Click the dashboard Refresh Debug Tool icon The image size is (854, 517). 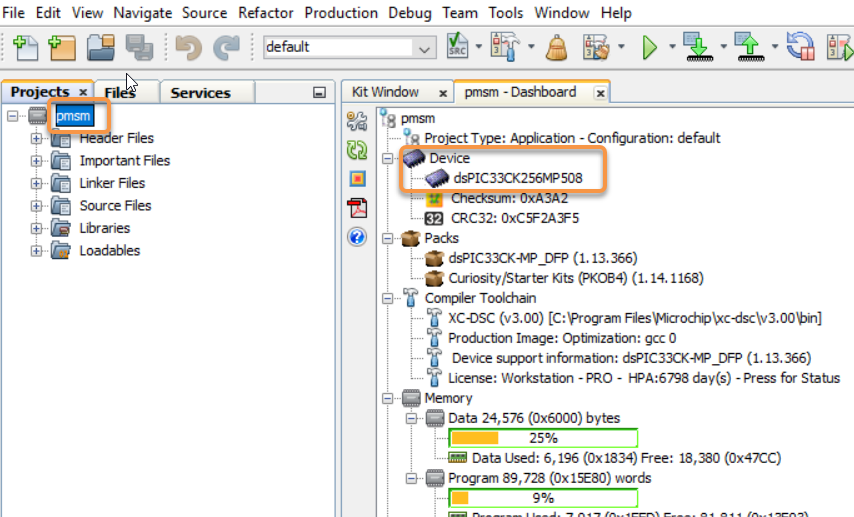(x=357, y=150)
